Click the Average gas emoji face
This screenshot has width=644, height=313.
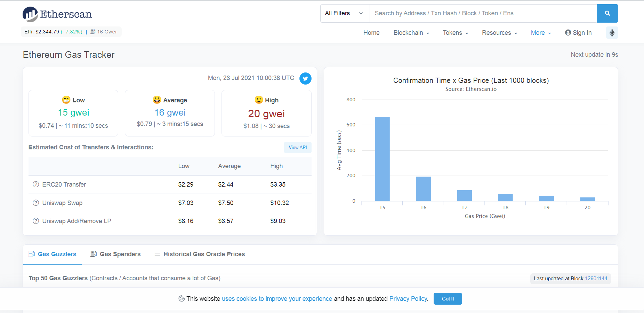point(157,100)
